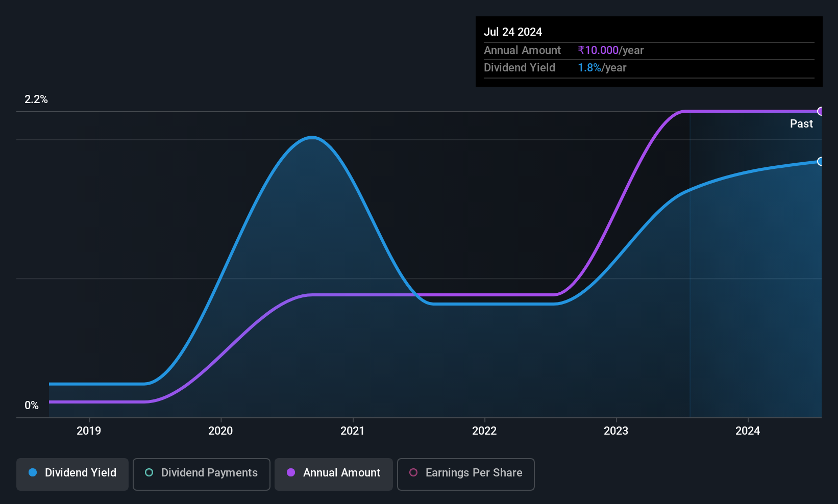Viewport: 838px width, 504px height.
Task: Click the blue Dividend Yield endpoint marker
Action: tap(821, 161)
